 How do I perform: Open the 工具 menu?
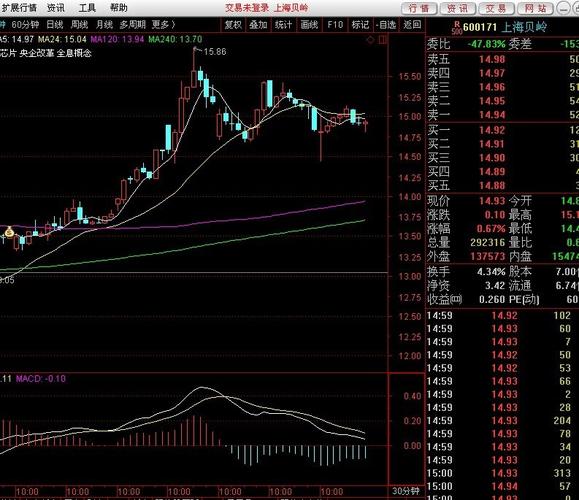tap(88, 8)
